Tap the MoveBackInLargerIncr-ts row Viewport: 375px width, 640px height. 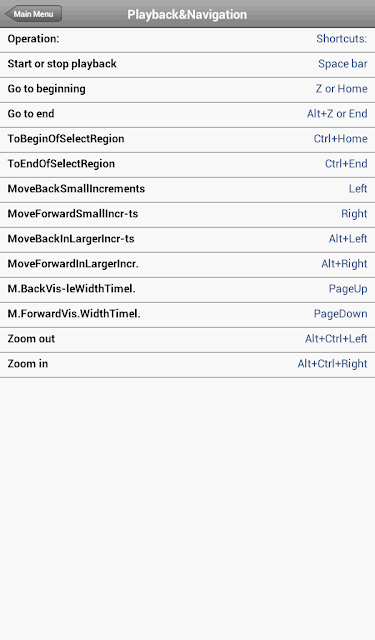pos(187,240)
